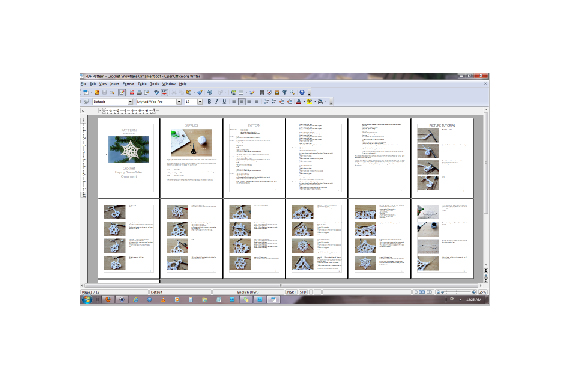Open the Styles and Formatting window icon
570x380 pixels.
tap(87, 102)
